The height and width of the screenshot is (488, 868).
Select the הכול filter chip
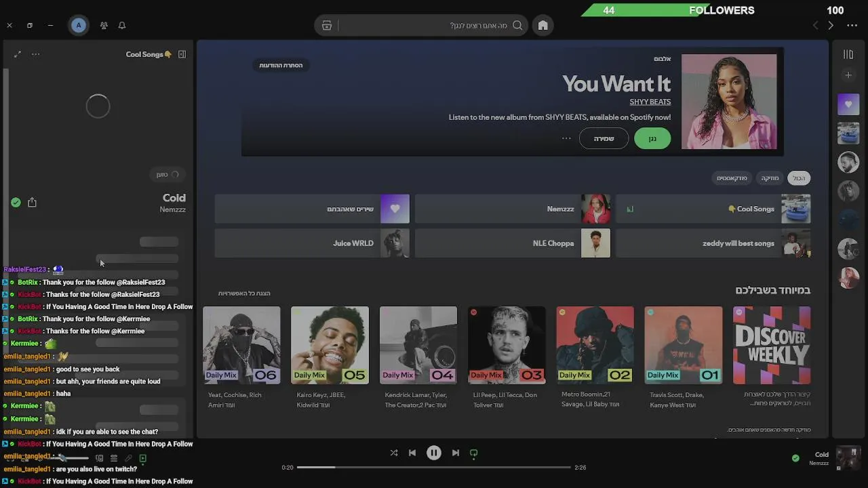(800, 178)
